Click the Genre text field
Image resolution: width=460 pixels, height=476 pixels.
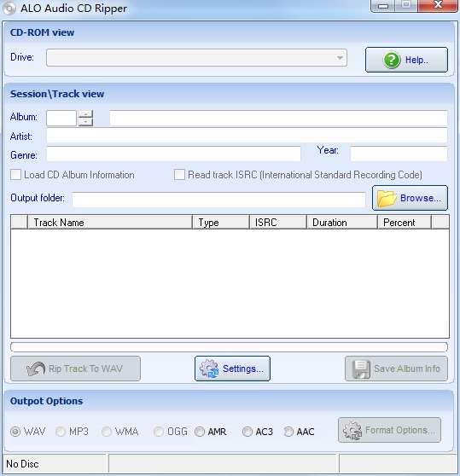click(x=173, y=154)
